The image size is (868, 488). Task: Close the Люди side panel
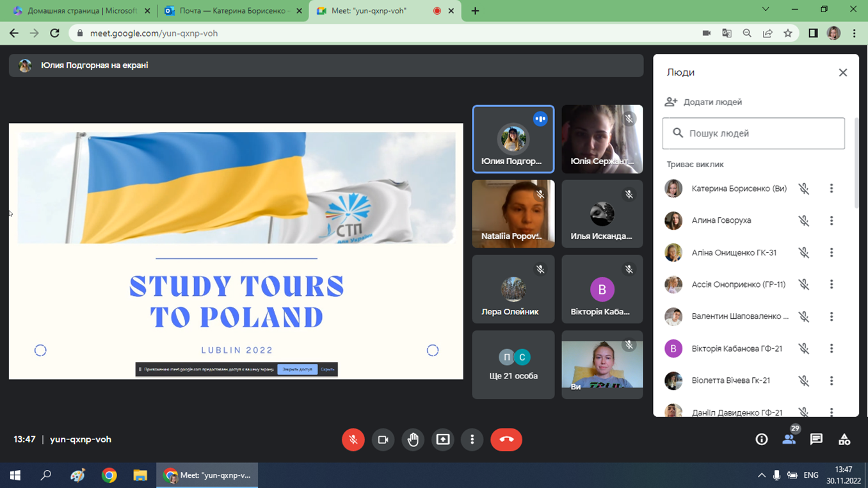[842, 72]
